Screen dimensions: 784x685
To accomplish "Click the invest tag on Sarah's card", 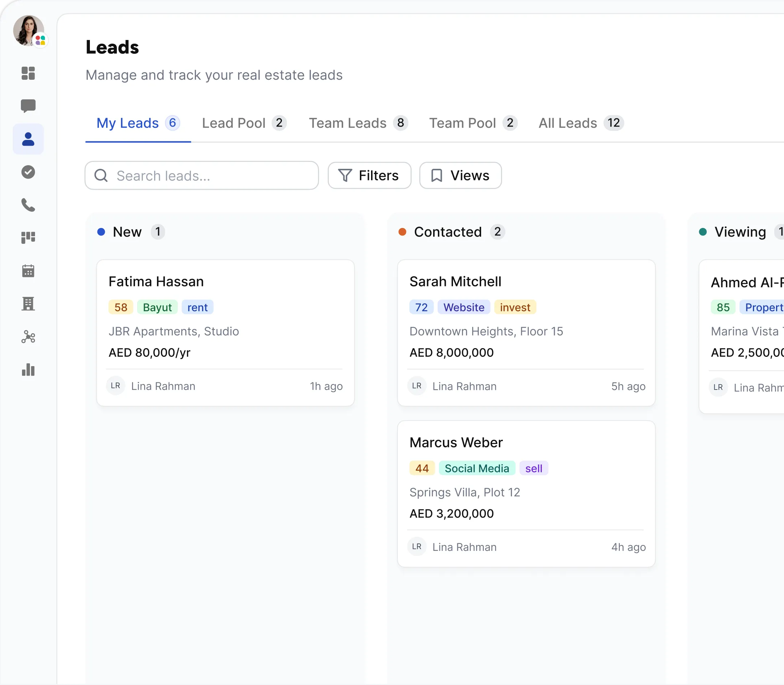I will tap(515, 307).
